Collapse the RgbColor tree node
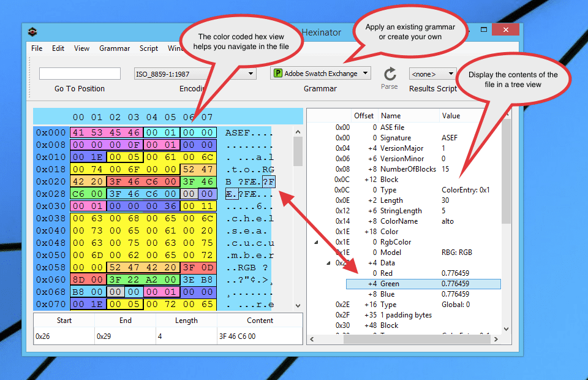 tap(317, 242)
